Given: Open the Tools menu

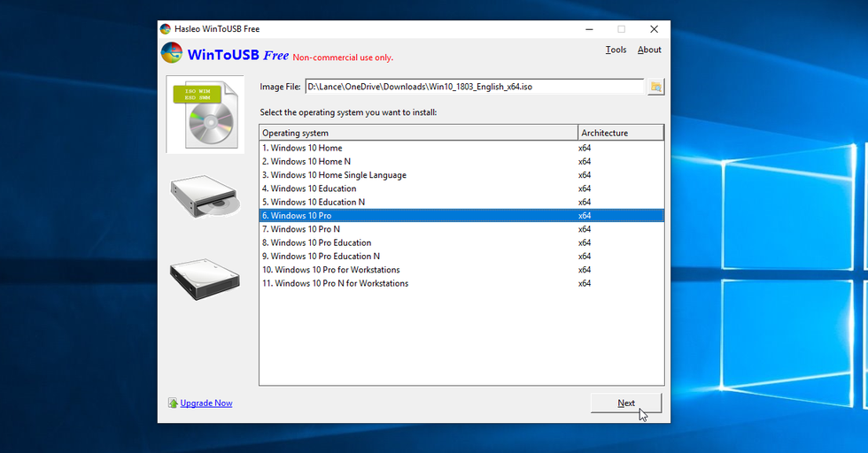Looking at the screenshot, I should click(x=616, y=50).
